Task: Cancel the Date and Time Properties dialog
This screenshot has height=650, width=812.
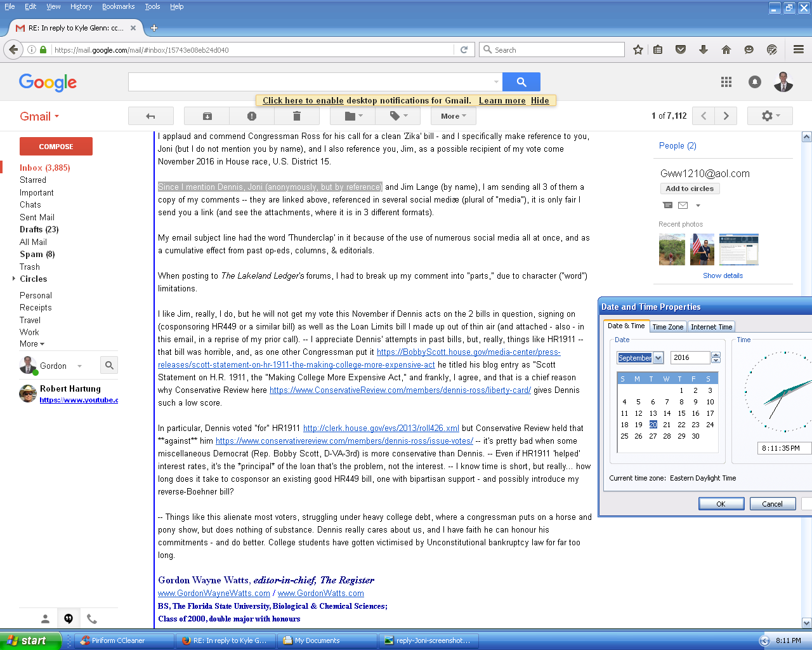Action: coord(772,503)
